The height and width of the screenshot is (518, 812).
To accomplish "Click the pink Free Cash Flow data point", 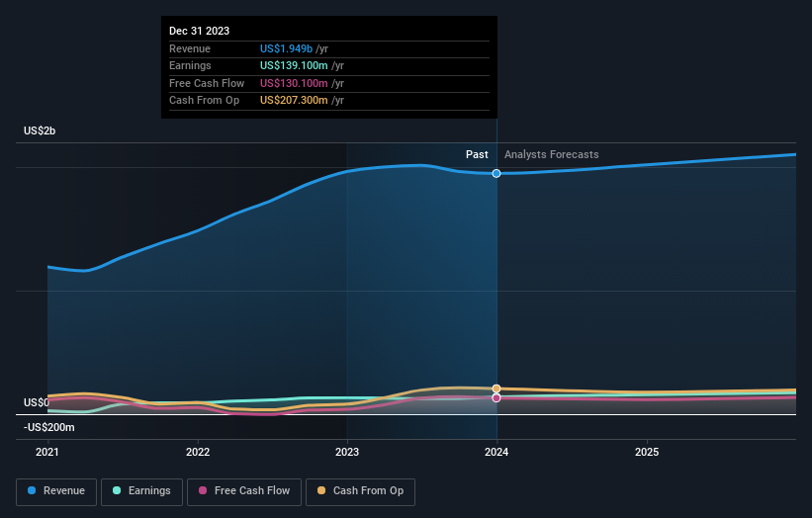I will (x=496, y=398).
